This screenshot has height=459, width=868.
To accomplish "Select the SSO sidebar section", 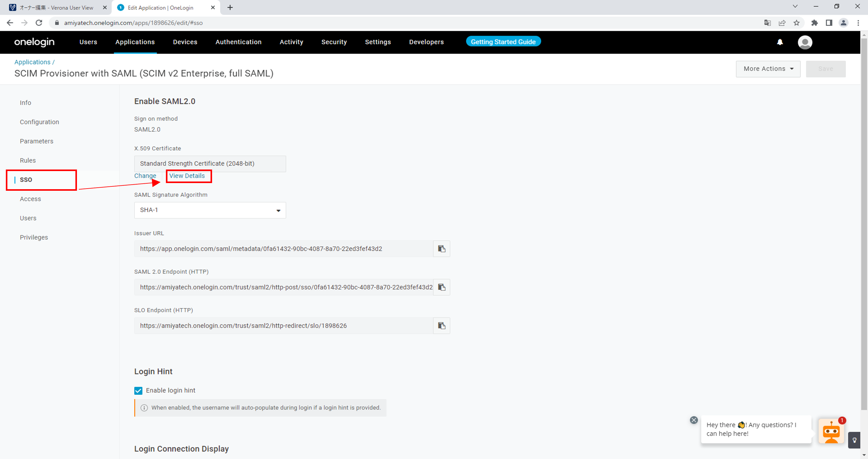I will point(26,179).
